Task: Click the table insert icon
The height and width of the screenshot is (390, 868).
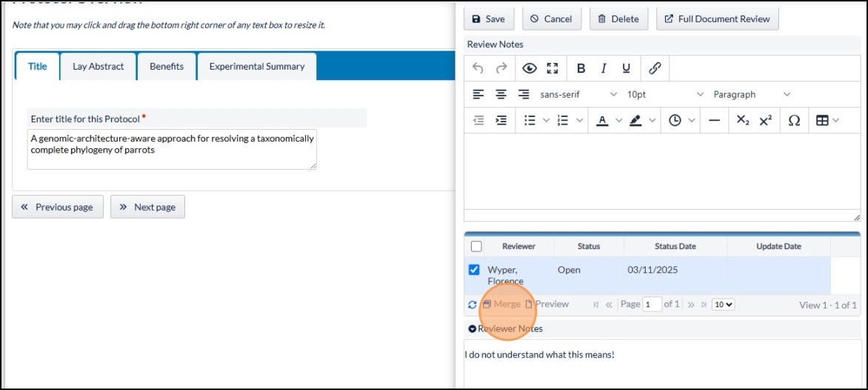Action: 823,120
